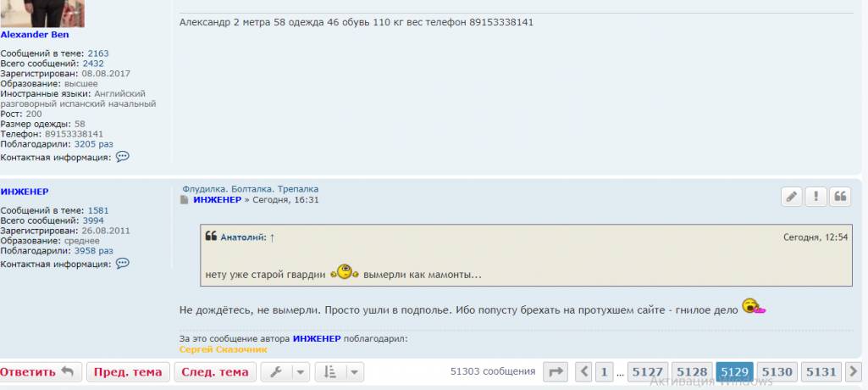Open the sort options dropdown

[340, 372]
